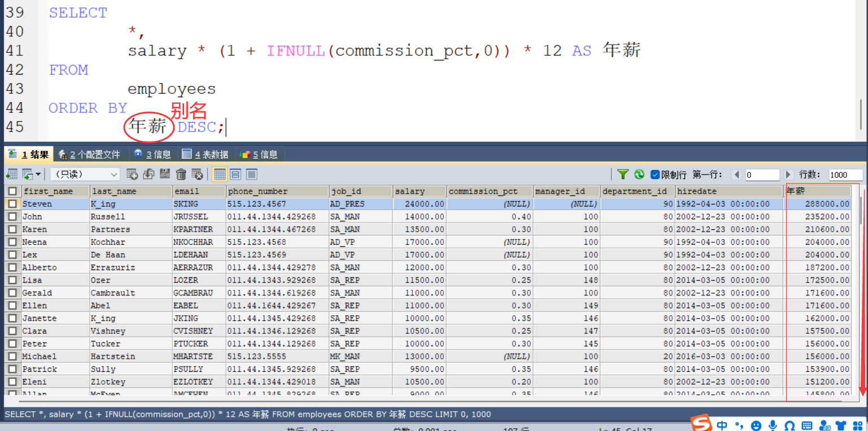
Task: Check the John Russell row checkbox
Action: coord(13,216)
